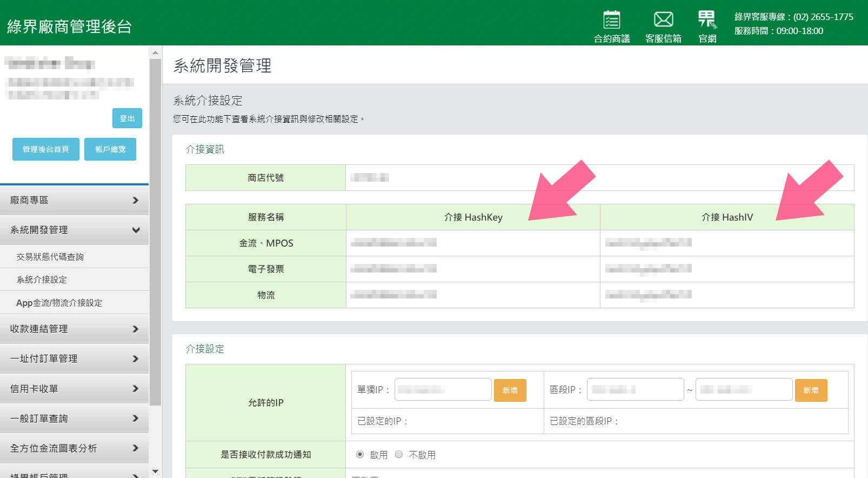Image resolution: width=868 pixels, height=478 pixels.
Task: Click the 商店代號 label cell
Action: coord(266,178)
